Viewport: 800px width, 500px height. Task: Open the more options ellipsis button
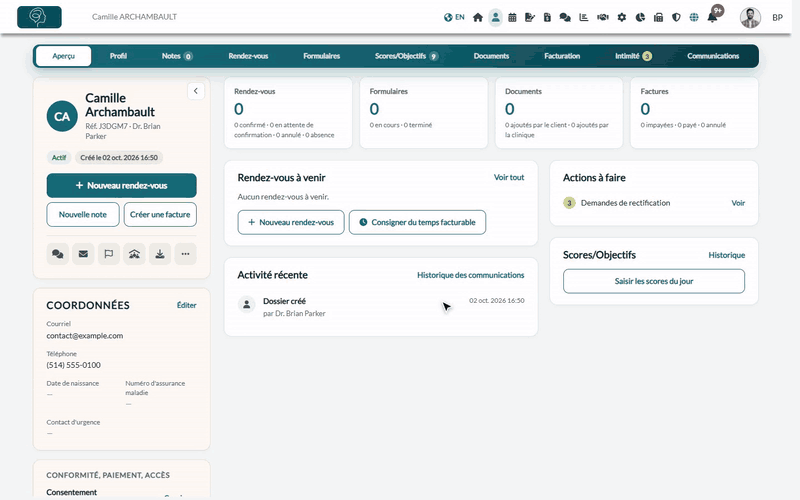(185, 254)
